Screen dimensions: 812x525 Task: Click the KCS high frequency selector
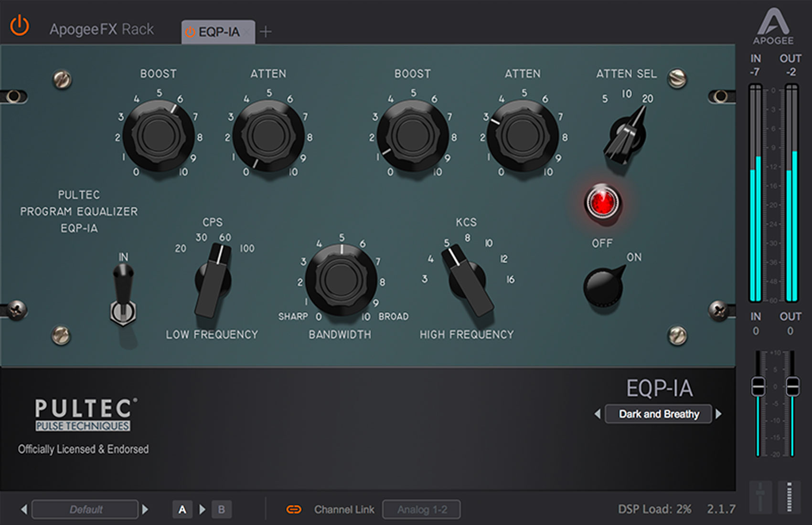[x=467, y=280]
